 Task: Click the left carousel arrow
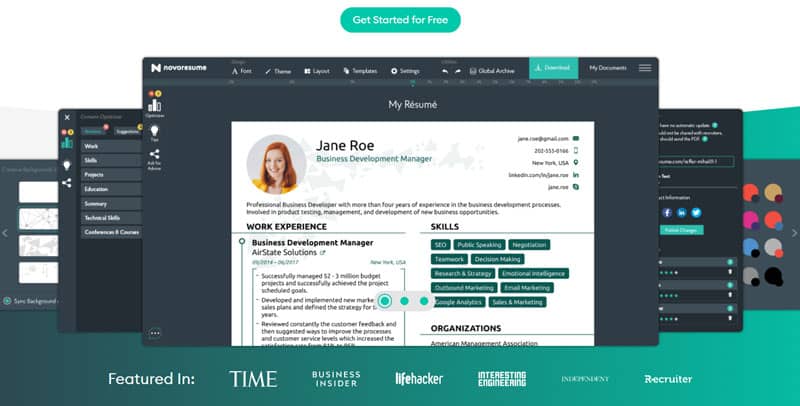click(x=5, y=233)
